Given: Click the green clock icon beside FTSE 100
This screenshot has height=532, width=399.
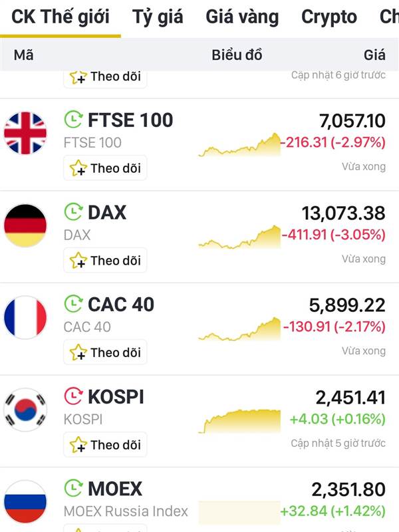Looking at the screenshot, I should click(x=73, y=120).
